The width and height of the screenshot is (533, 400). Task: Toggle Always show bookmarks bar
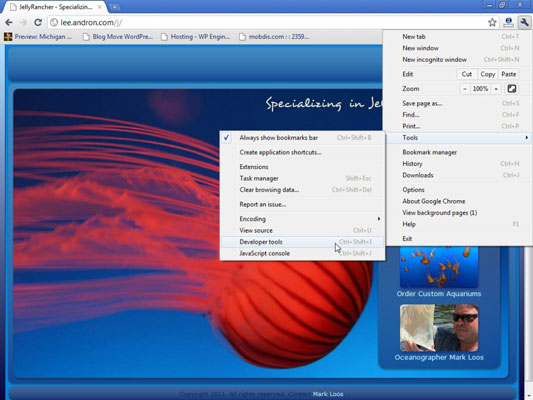click(303, 138)
